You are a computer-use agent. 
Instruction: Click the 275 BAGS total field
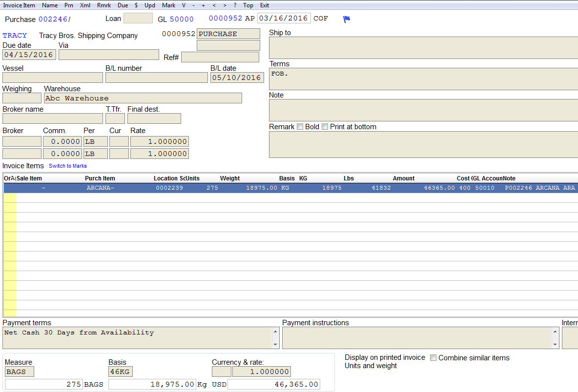click(44, 384)
